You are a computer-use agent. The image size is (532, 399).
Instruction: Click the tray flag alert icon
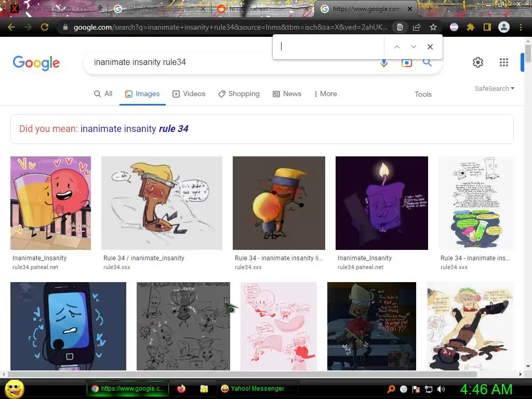tap(416, 389)
